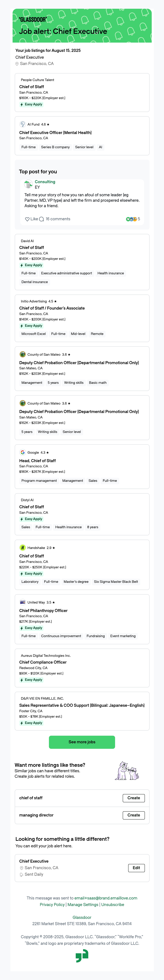The image size is (164, 980).
Task: Open the Head, Chief of Staff Google job
Action: [x=37, y=461]
